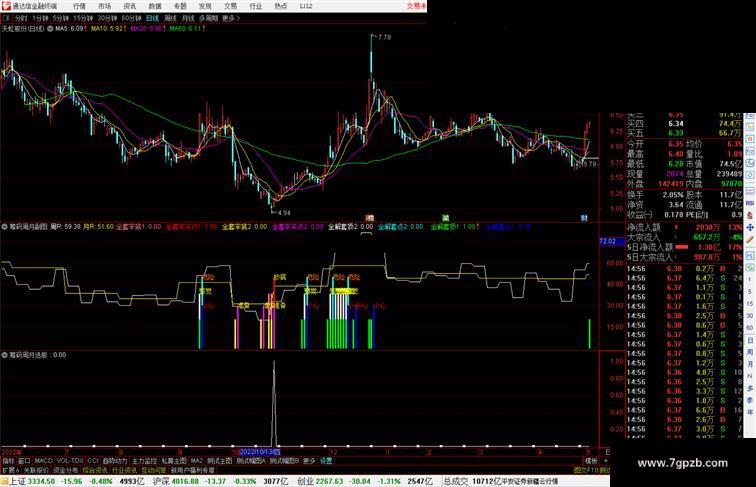Select the MA2 indicator tab
756x487 pixels.
point(196,461)
